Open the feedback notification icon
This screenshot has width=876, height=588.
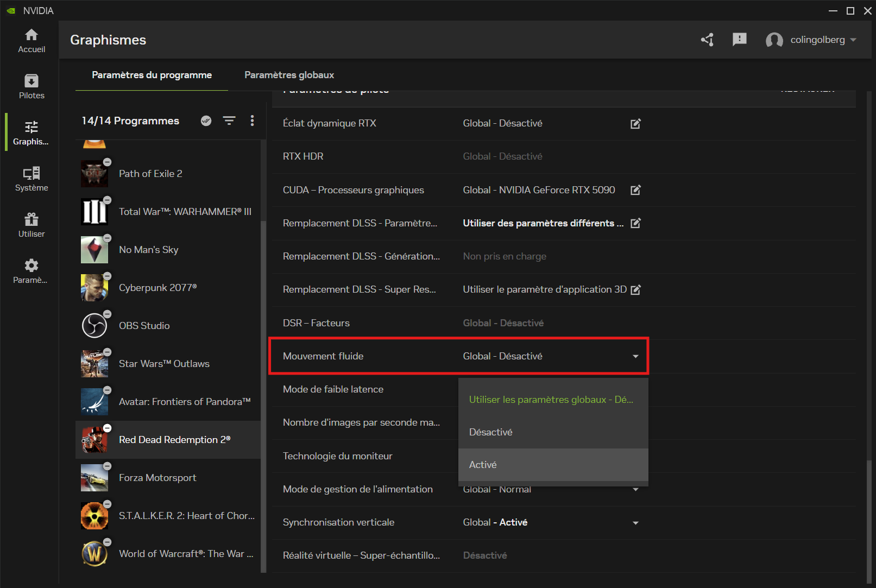pyautogui.click(x=739, y=40)
